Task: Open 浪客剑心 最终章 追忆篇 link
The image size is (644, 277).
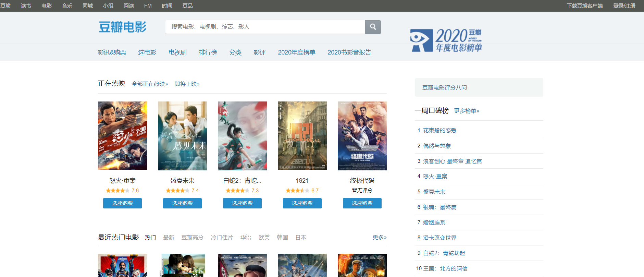Action: [453, 161]
